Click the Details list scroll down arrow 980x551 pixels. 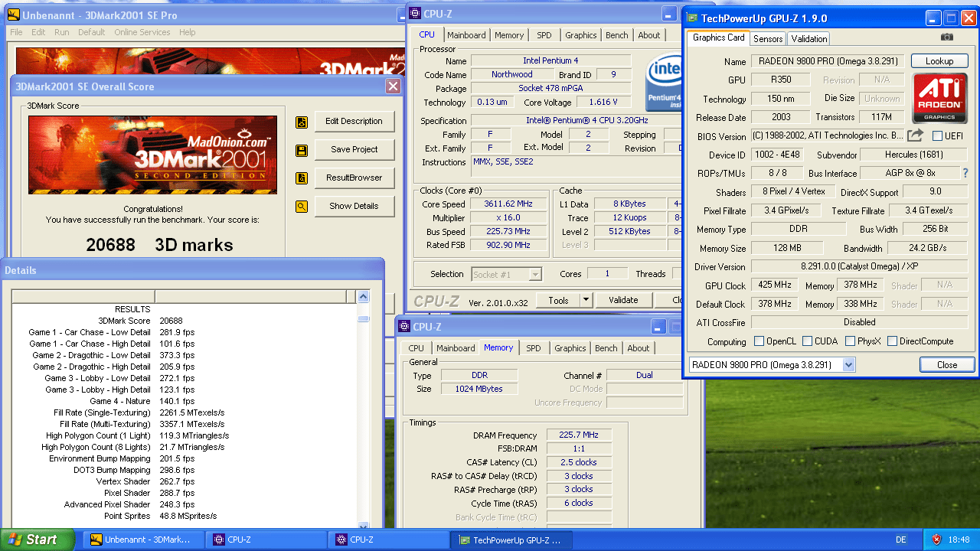point(364,526)
